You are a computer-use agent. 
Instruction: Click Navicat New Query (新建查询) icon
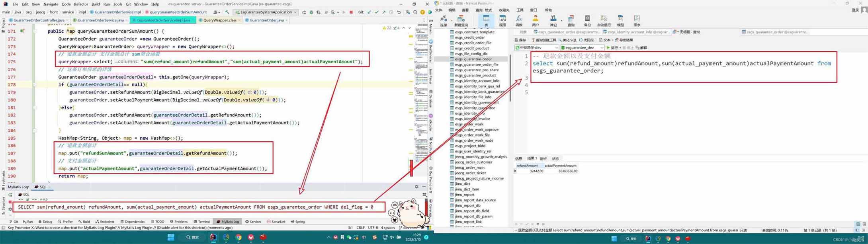[x=461, y=21]
